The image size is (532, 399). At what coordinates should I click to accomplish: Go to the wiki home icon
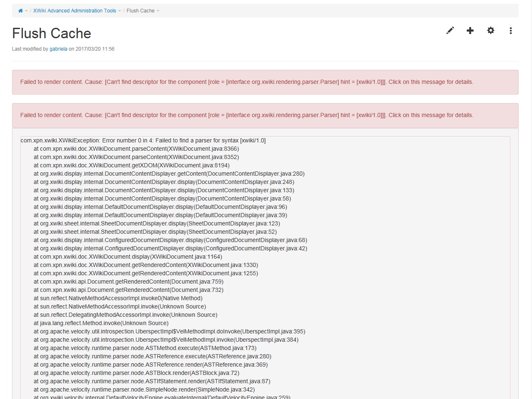point(20,11)
